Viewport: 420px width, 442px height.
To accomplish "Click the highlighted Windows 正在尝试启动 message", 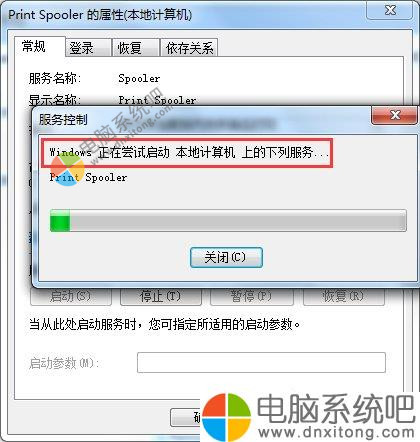I will pos(187,153).
